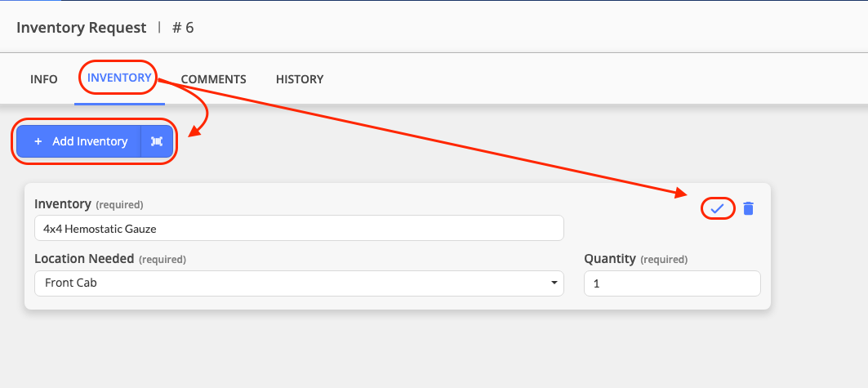Switch to the INFO tab
Screen dimensions: 868x388
44,79
